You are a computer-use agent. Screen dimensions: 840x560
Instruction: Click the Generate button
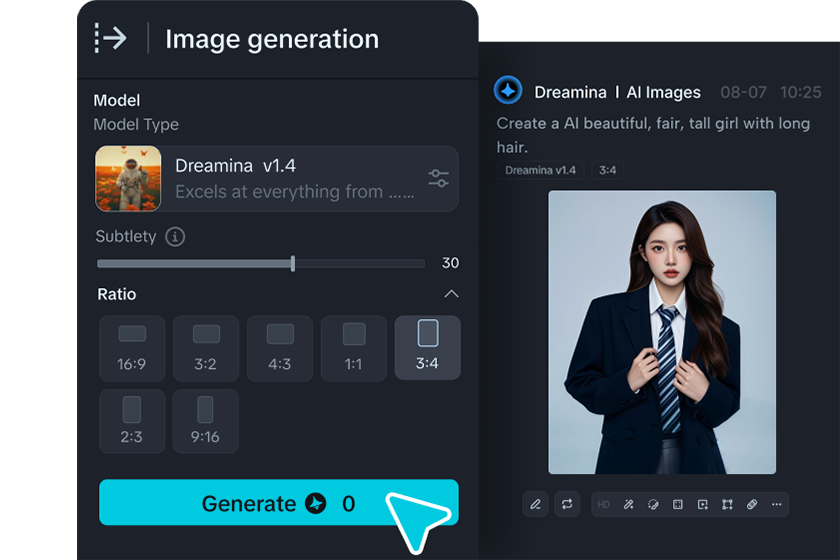[x=279, y=503]
